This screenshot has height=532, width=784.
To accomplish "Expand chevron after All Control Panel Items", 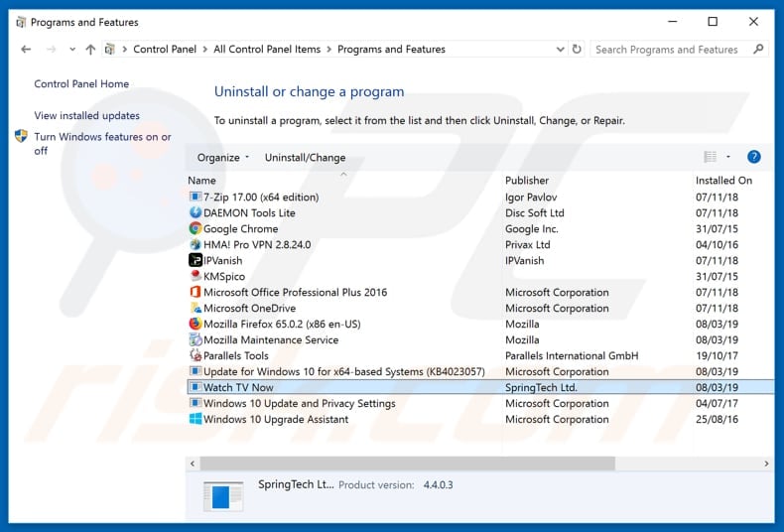I will tap(329, 49).
